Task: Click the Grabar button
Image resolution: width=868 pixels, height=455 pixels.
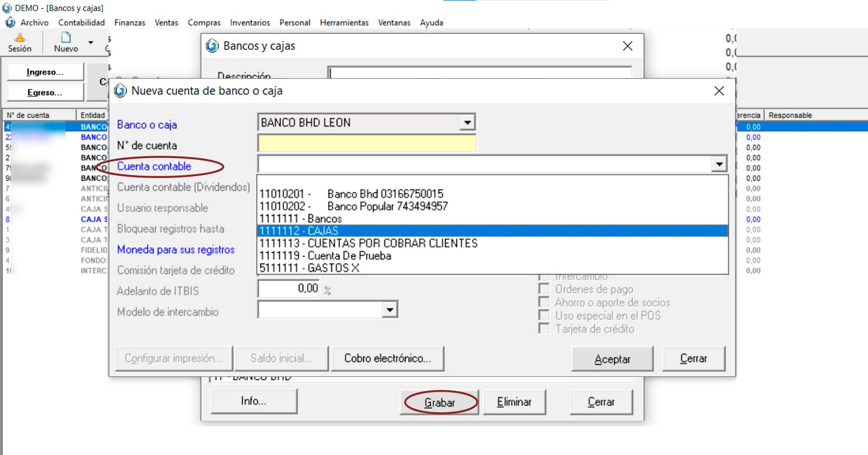Action: click(x=439, y=402)
